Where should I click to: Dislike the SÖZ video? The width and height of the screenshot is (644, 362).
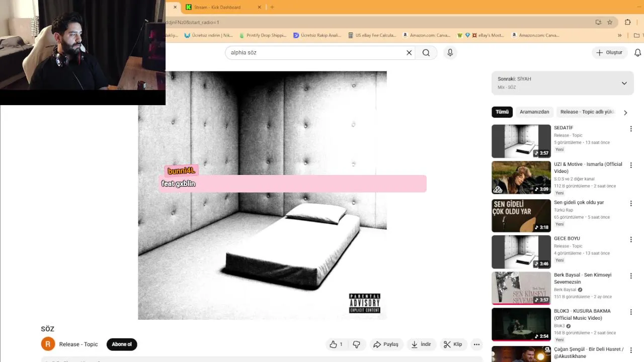click(357, 344)
